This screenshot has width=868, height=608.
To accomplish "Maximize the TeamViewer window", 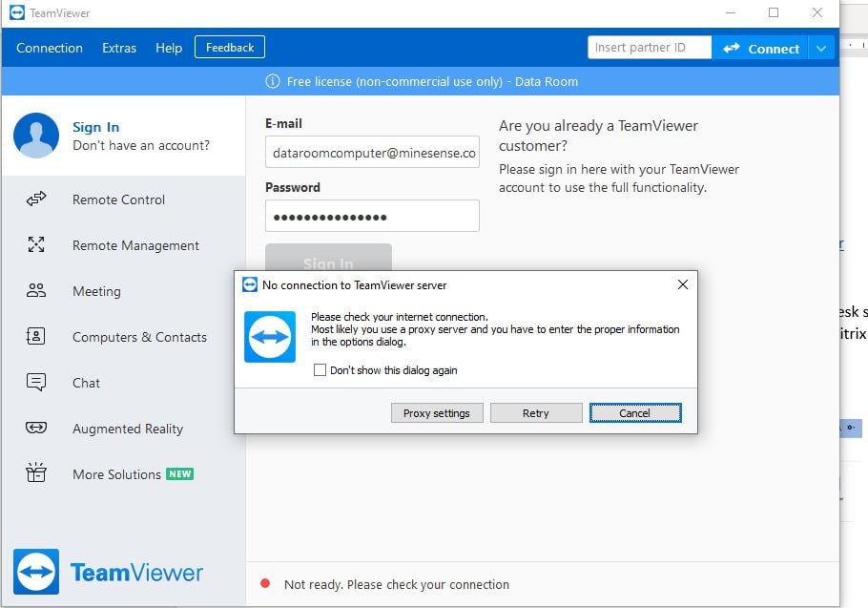I will [x=774, y=12].
